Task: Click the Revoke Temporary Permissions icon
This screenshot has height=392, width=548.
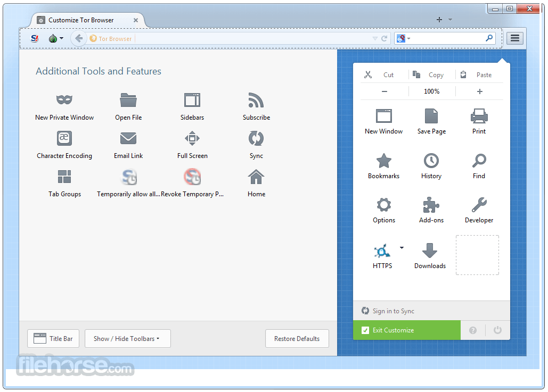Action: pyautogui.click(x=192, y=177)
